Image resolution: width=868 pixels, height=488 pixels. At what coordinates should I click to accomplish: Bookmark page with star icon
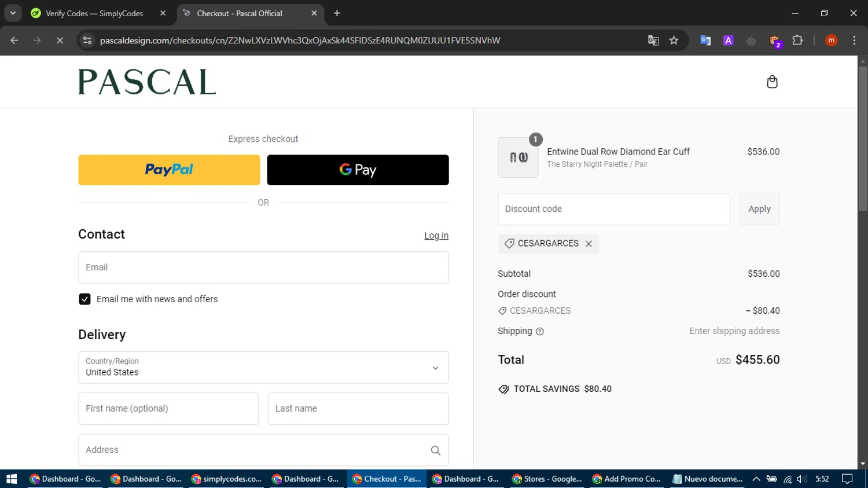(674, 41)
